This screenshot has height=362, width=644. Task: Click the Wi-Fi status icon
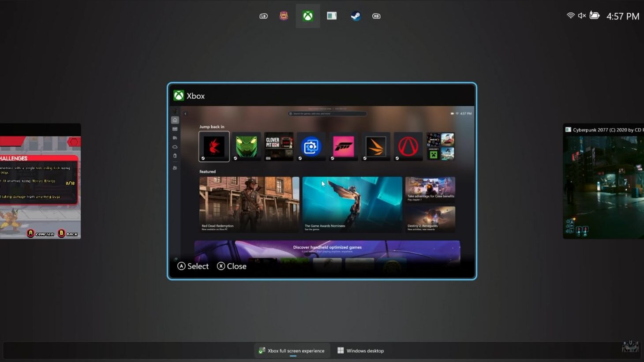(570, 15)
